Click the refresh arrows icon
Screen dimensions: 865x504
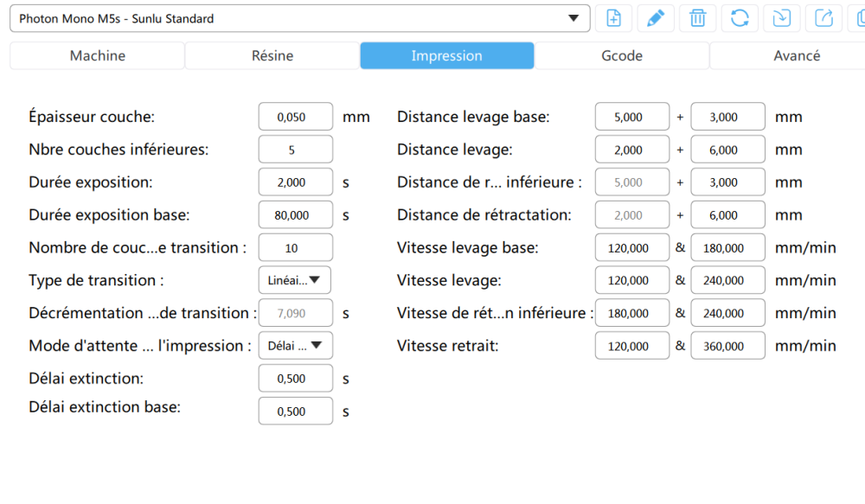tap(740, 18)
